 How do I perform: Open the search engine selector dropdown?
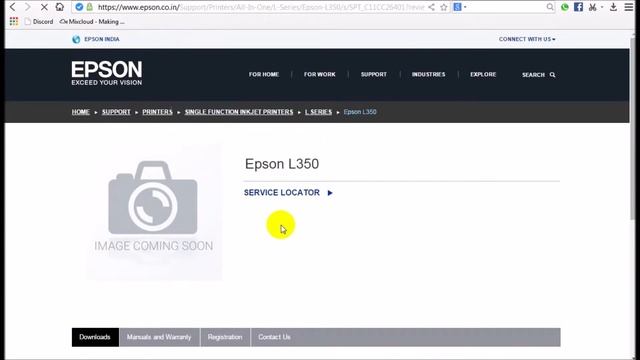(x=460, y=7)
